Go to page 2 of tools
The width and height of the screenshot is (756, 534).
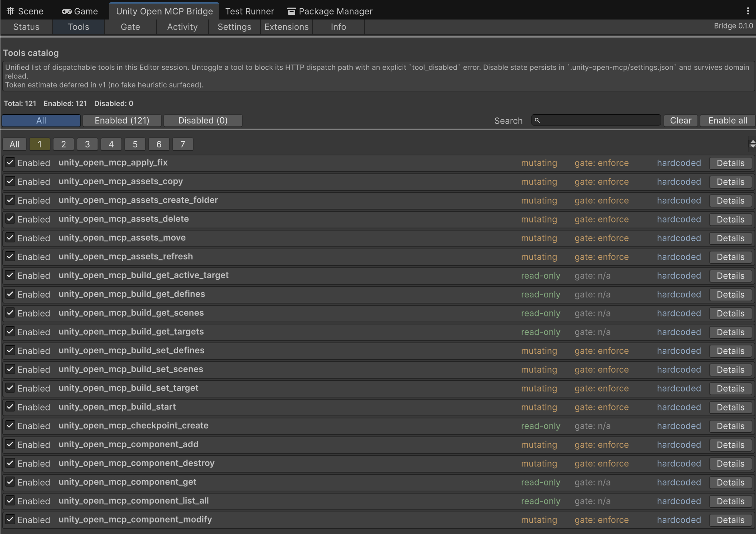[x=64, y=144]
